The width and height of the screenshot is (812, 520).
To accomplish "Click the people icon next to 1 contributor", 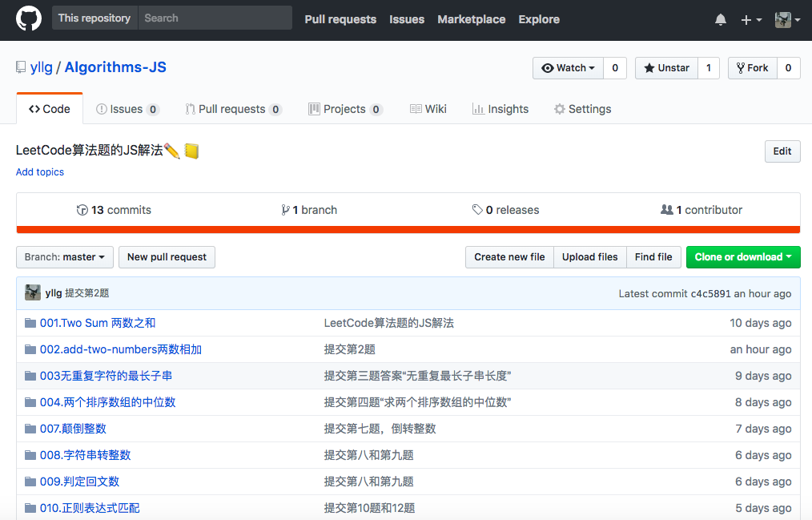I will (666, 209).
